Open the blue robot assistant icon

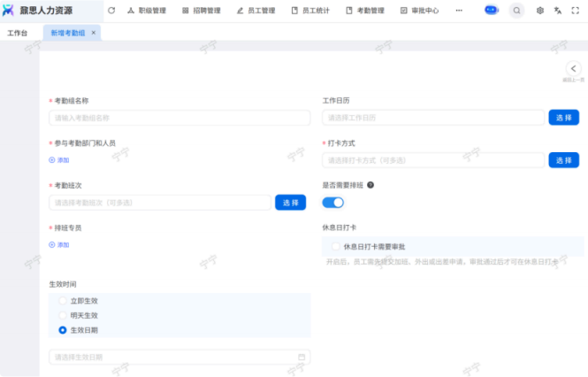[492, 11]
